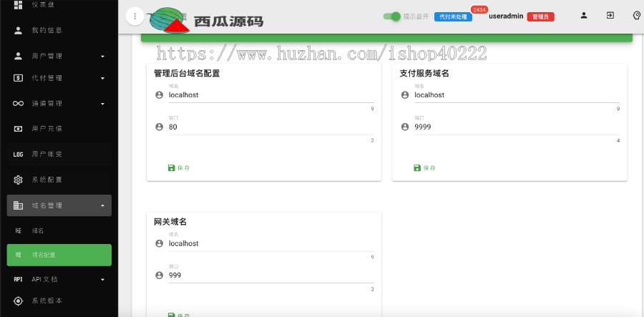Click the 用户充值 money icon in sidebar

19,129
